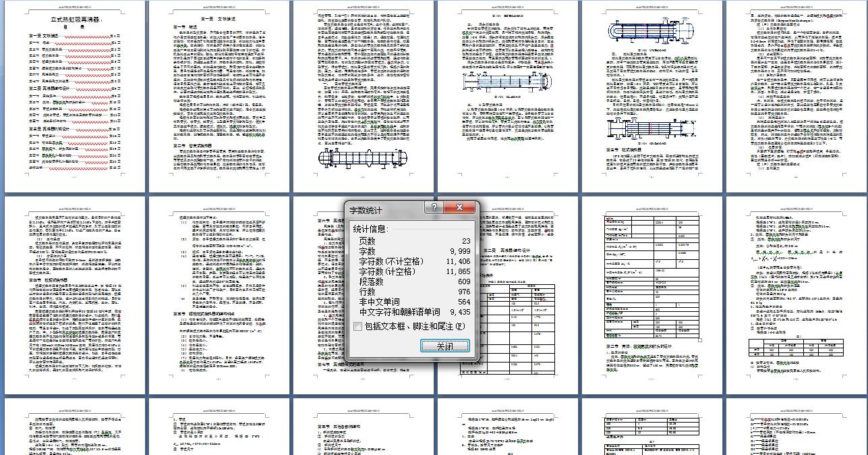Viewport: 868px width, 455px height.
Task: Click the 非中文单词 label in the statistics list
Action: (x=380, y=302)
